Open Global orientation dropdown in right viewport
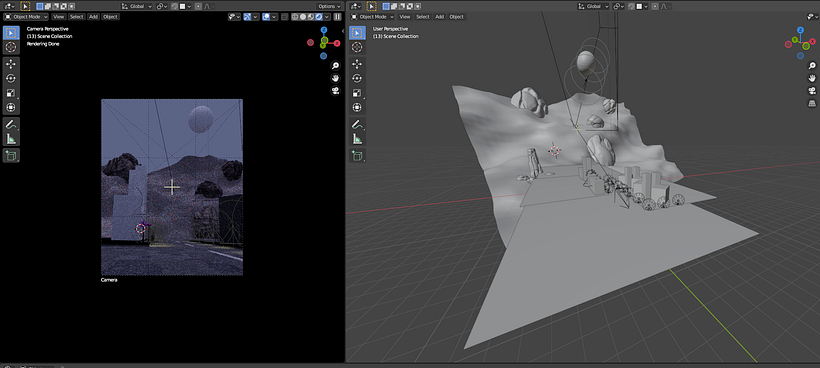Image resolution: width=820 pixels, height=368 pixels. coord(593,6)
